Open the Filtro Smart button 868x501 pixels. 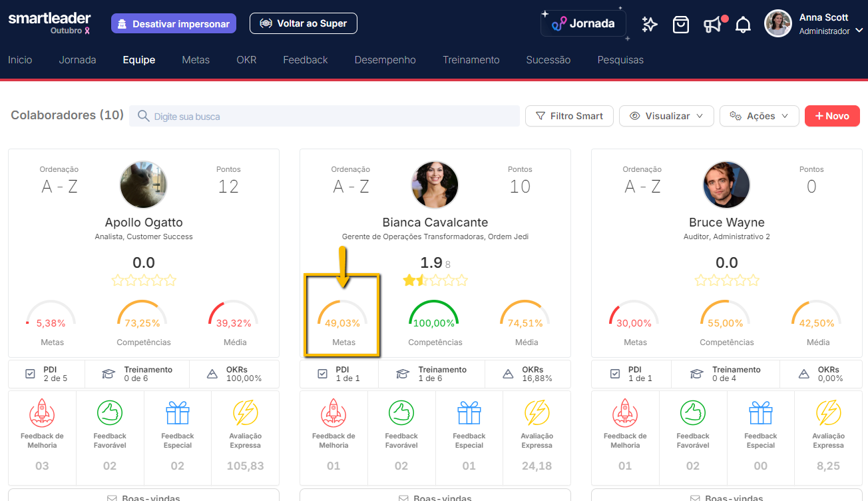click(x=569, y=116)
